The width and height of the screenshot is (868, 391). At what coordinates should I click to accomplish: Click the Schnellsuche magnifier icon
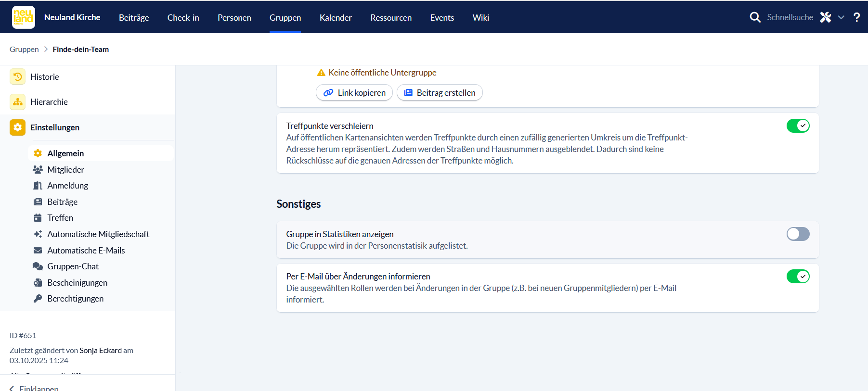pyautogui.click(x=755, y=17)
